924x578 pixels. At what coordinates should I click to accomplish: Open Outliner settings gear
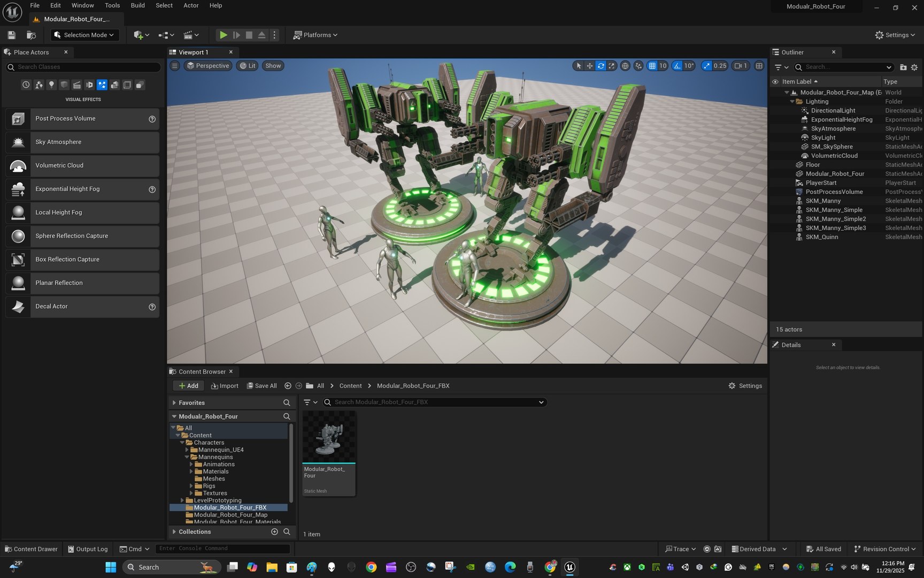[914, 67]
